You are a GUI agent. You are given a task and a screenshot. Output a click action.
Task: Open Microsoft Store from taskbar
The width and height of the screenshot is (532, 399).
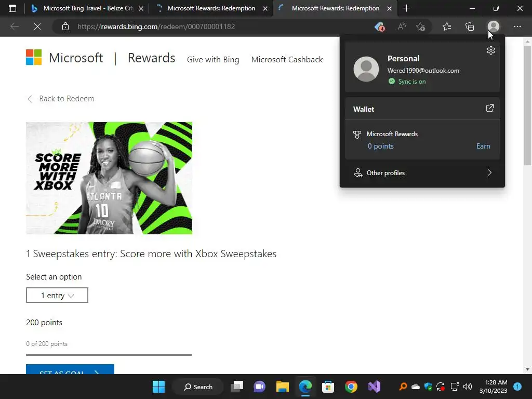coord(328,387)
